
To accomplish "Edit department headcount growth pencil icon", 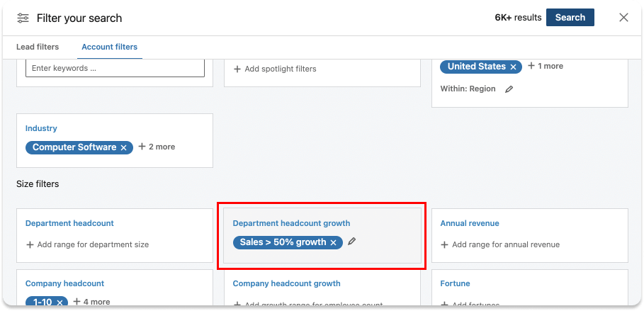I will pos(352,242).
